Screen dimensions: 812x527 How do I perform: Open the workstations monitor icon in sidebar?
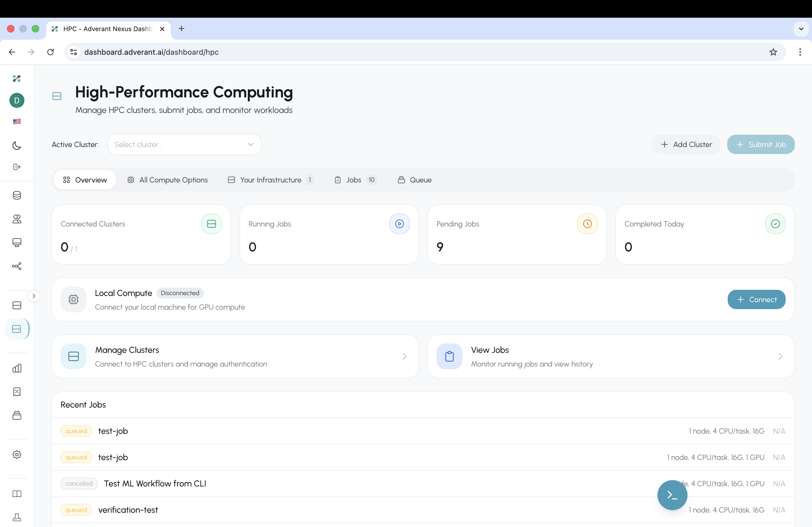(16, 242)
